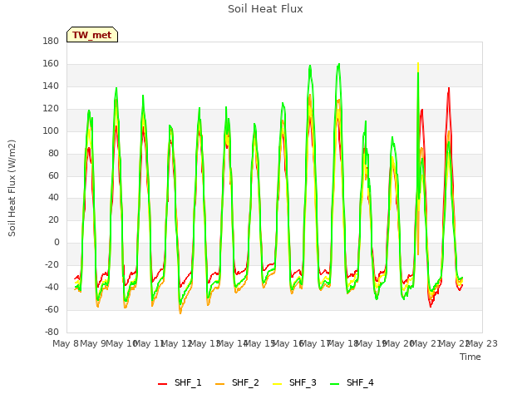Click the 100 y-axis tick label
The height and width of the screenshot is (399, 532).
click(51, 131)
